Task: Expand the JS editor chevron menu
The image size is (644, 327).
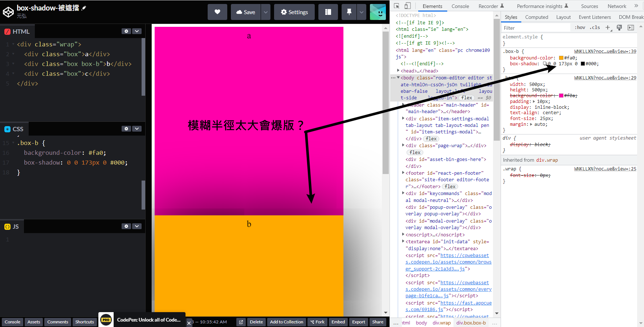Action: pos(137,226)
